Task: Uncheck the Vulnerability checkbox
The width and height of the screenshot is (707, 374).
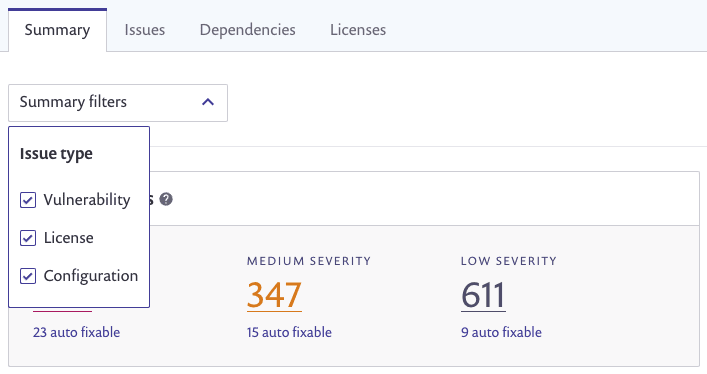Action: pyautogui.click(x=28, y=200)
